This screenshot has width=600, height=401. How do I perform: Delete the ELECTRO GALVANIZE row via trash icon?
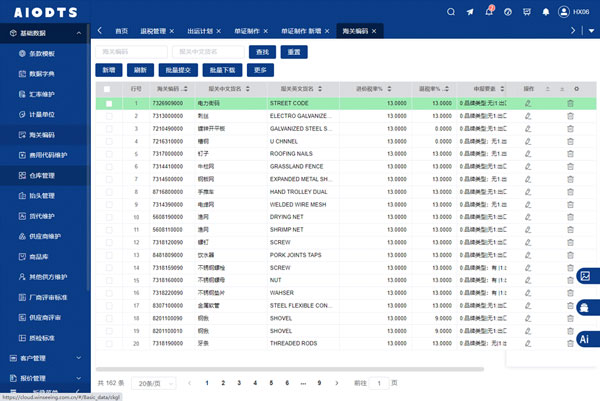point(570,116)
